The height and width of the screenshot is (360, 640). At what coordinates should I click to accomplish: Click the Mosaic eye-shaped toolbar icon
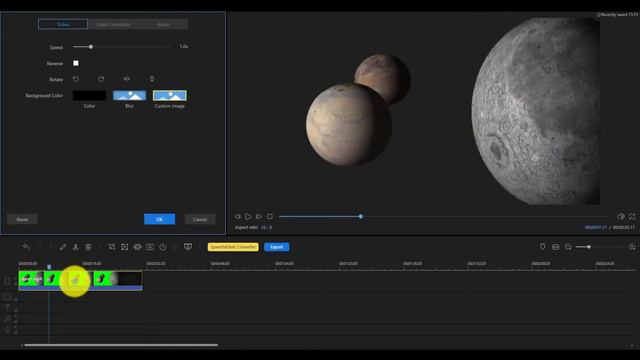point(138,247)
